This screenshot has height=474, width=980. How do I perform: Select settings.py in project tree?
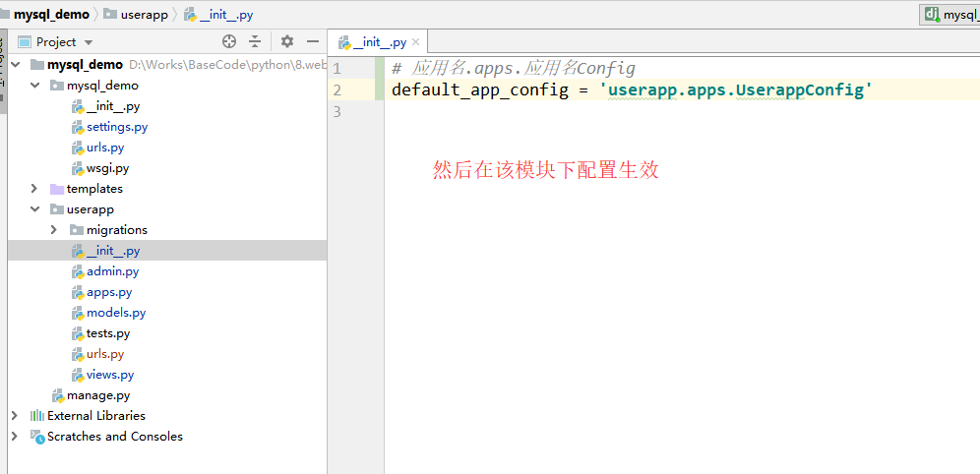117,127
